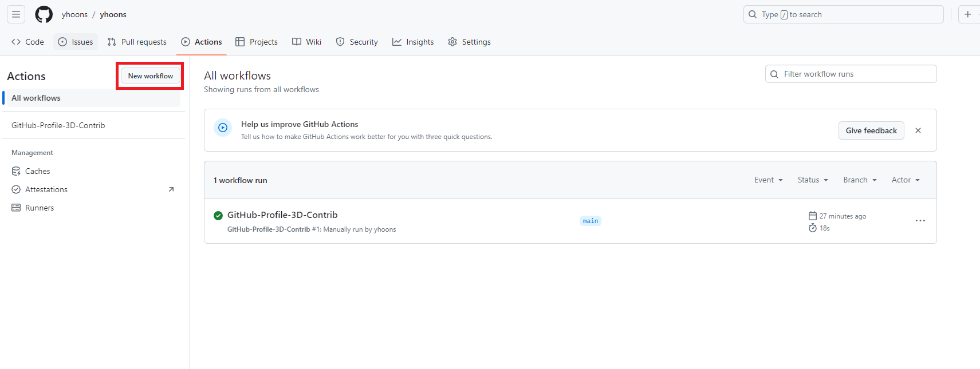Click the green success check icon

218,216
